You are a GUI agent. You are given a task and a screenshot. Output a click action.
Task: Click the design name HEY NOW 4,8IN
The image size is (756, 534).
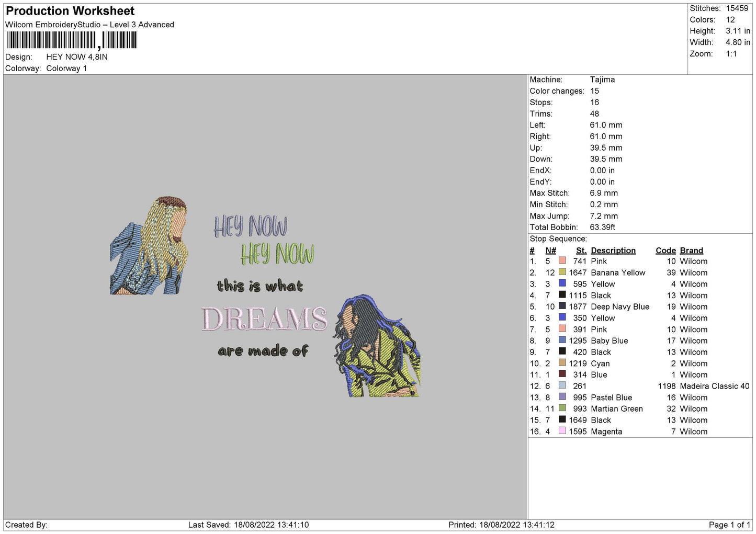[77, 57]
